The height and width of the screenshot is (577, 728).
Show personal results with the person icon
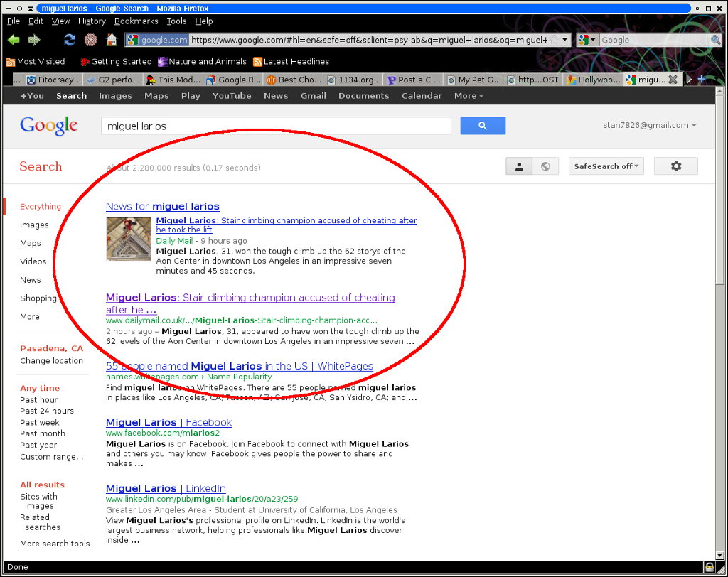[x=519, y=166]
